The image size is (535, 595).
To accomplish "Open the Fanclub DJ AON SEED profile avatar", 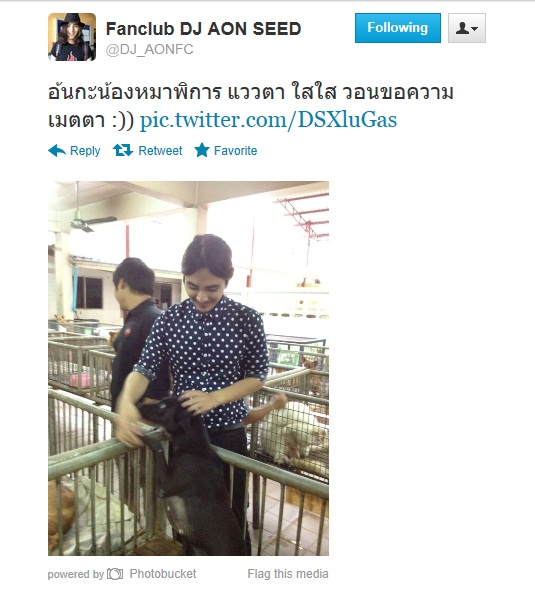I will coord(72,37).
